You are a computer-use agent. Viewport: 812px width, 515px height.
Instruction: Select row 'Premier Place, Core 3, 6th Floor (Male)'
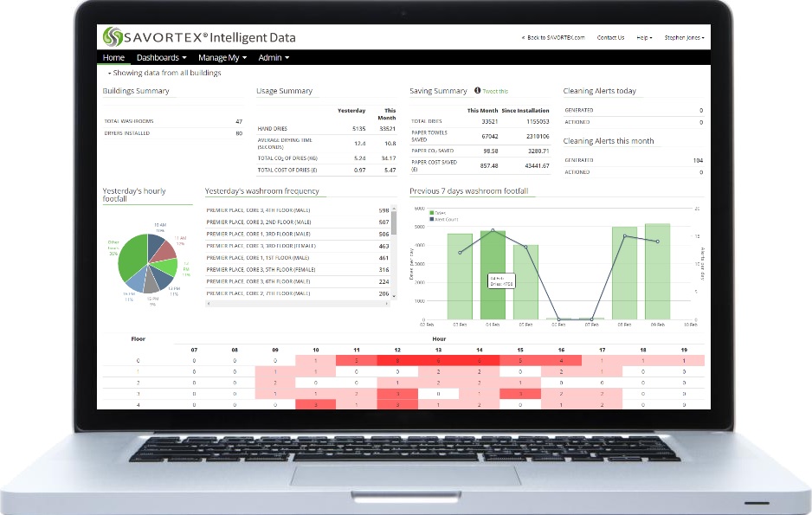click(x=298, y=281)
